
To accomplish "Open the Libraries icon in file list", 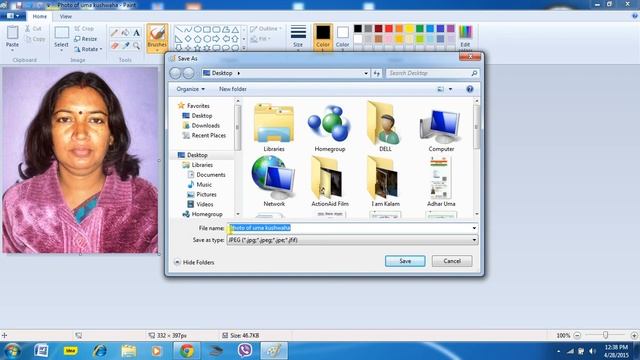I will [x=274, y=128].
